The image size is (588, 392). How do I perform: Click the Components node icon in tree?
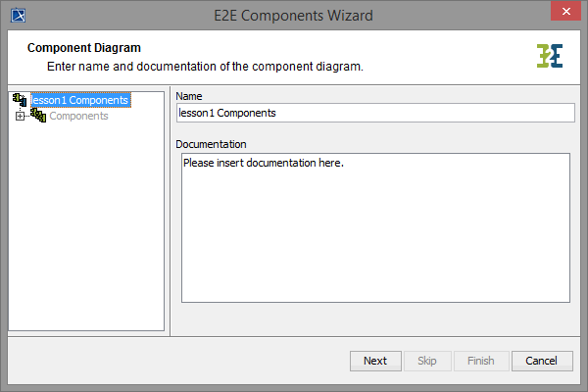point(38,116)
